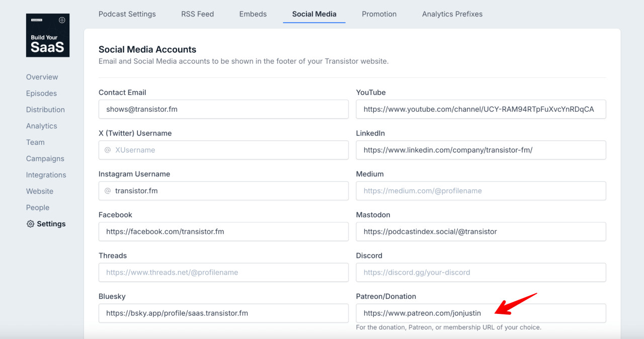The width and height of the screenshot is (644, 339).
Task: Click the Contact Email input field
Action: [223, 109]
